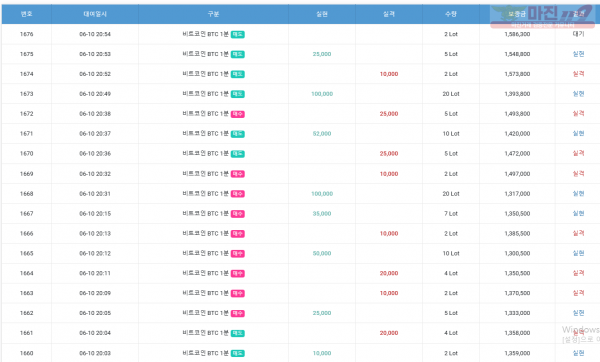Click the 25,000 loss in row 1672
Viewport: 600px width, 362px height.
389,114
